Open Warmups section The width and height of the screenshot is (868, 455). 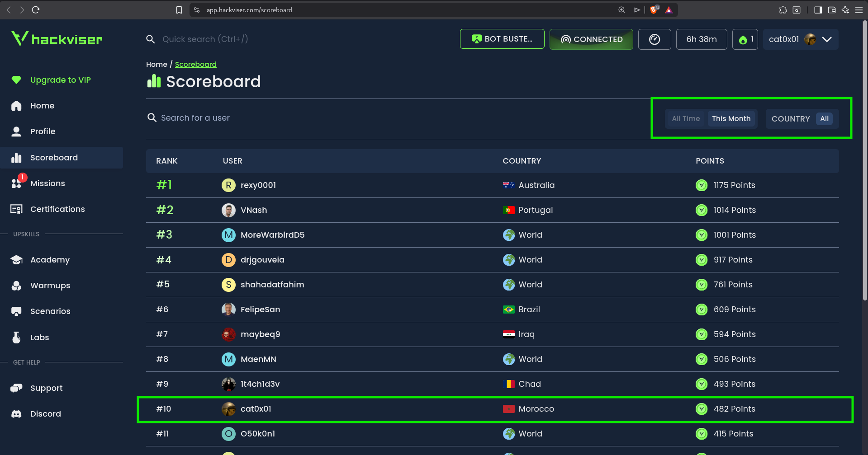click(x=62, y=286)
